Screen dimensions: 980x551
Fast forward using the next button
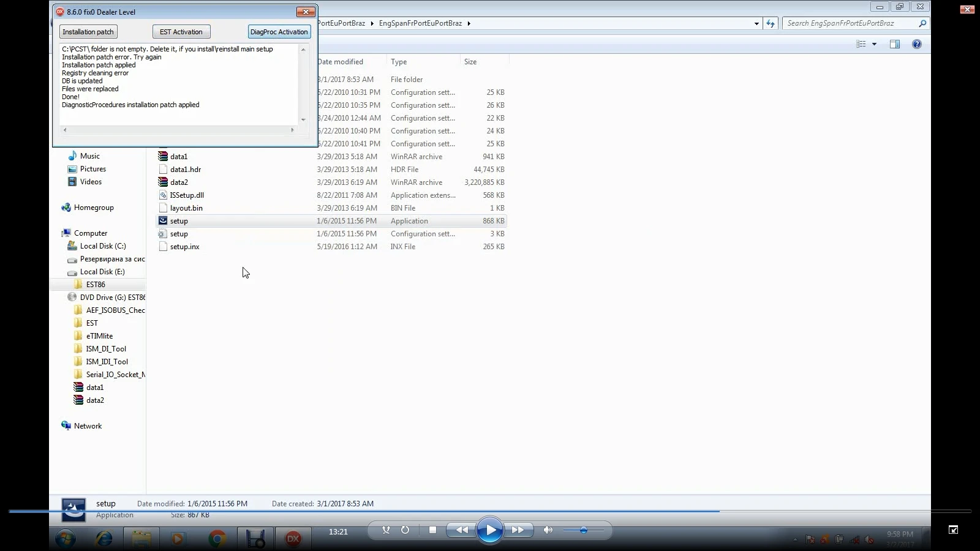coord(518,530)
